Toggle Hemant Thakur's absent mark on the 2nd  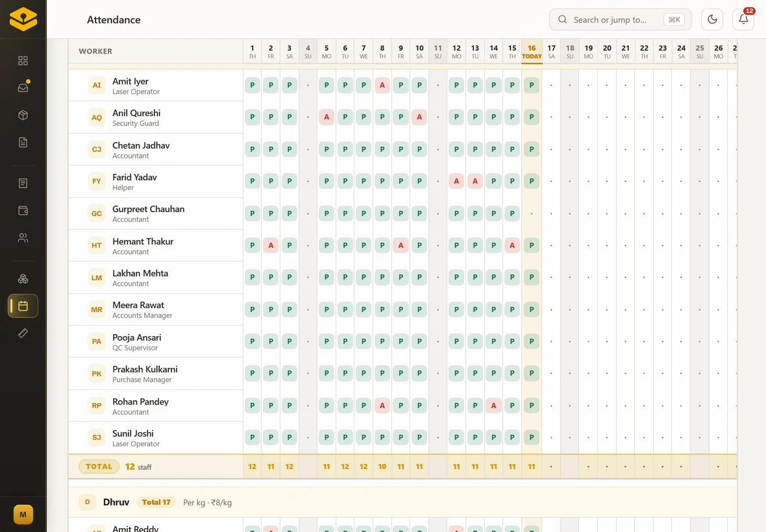coord(271,245)
